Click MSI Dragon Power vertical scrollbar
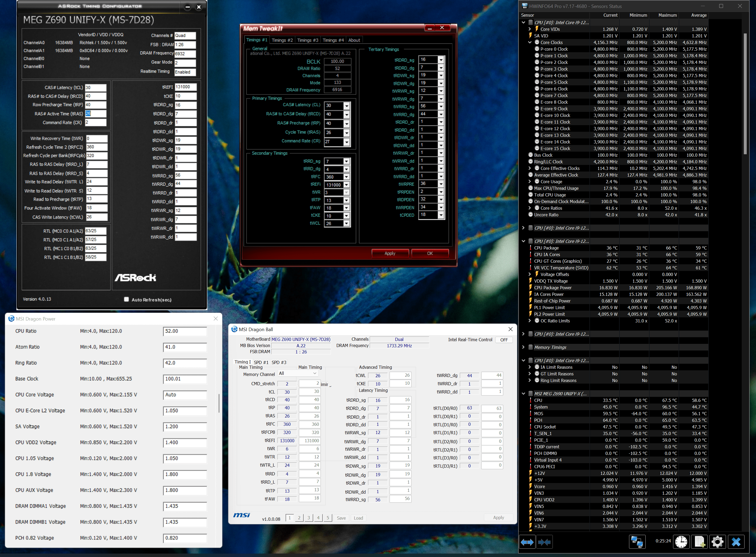The height and width of the screenshot is (557, 756). pyautogui.click(x=219, y=403)
